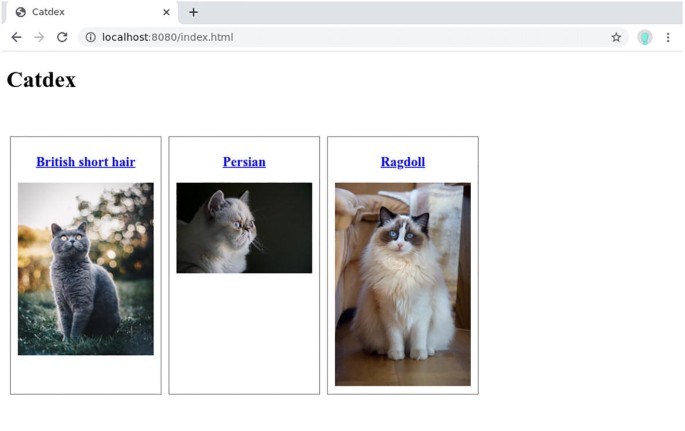Bookmark this page with the star icon
The height and width of the screenshot is (431, 685).
click(x=616, y=37)
